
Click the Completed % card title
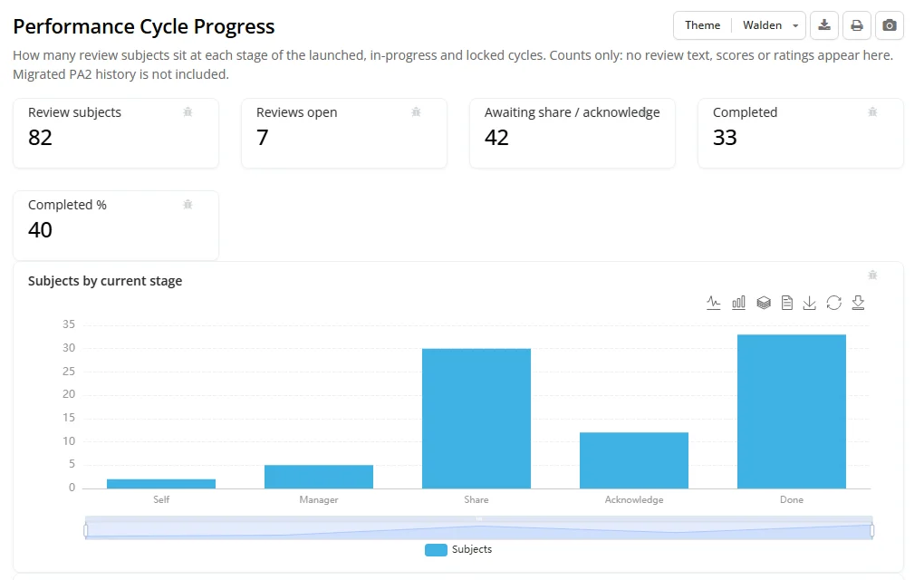(67, 205)
